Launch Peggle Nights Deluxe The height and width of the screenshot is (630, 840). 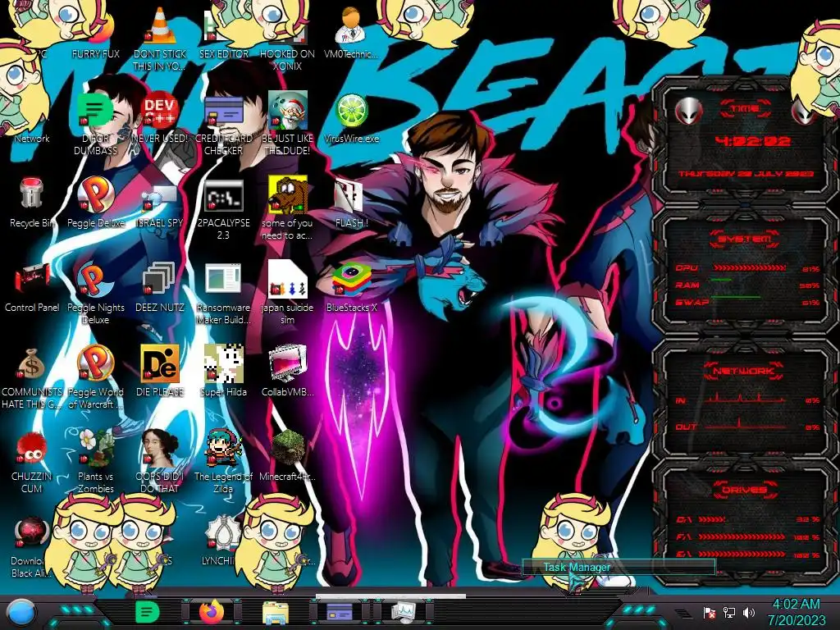pos(96,294)
